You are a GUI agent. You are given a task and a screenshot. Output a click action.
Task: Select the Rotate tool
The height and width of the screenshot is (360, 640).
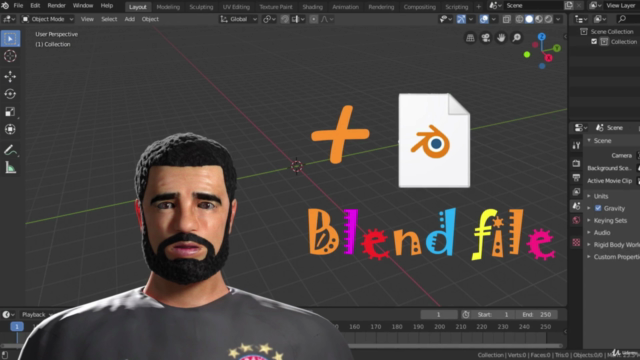(10, 94)
